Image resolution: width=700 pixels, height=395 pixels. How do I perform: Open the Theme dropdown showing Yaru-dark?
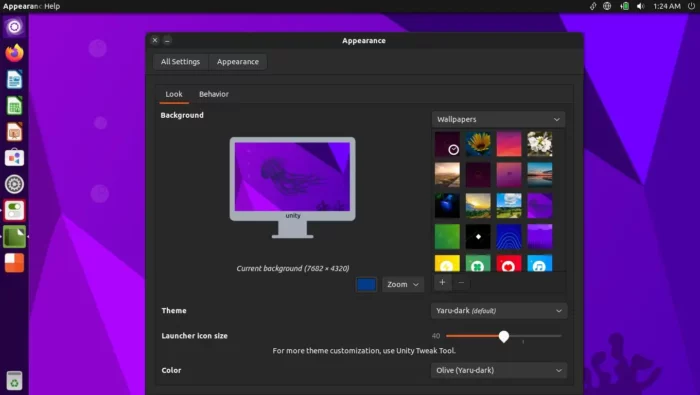(499, 311)
